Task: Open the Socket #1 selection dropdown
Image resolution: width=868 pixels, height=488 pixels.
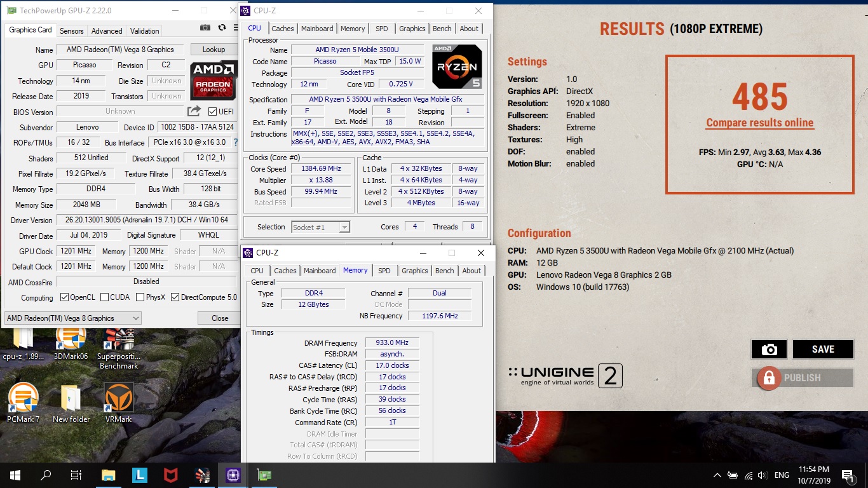Action: (x=320, y=227)
